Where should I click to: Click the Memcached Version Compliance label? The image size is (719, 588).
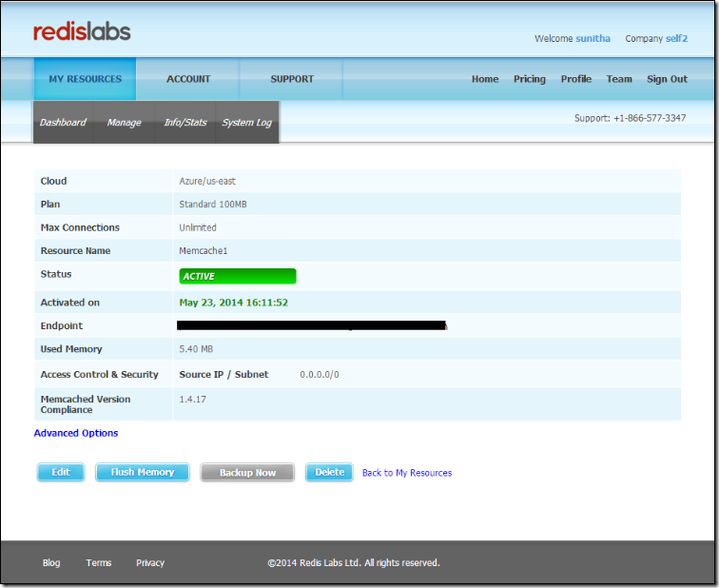(x=86, y=404)
